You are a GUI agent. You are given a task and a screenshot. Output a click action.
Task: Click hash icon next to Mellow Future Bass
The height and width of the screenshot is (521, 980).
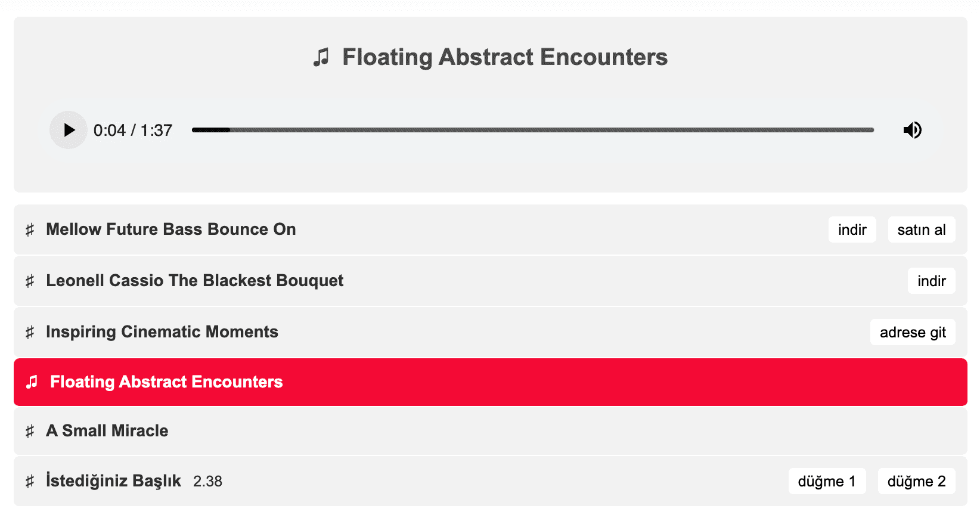30,230
